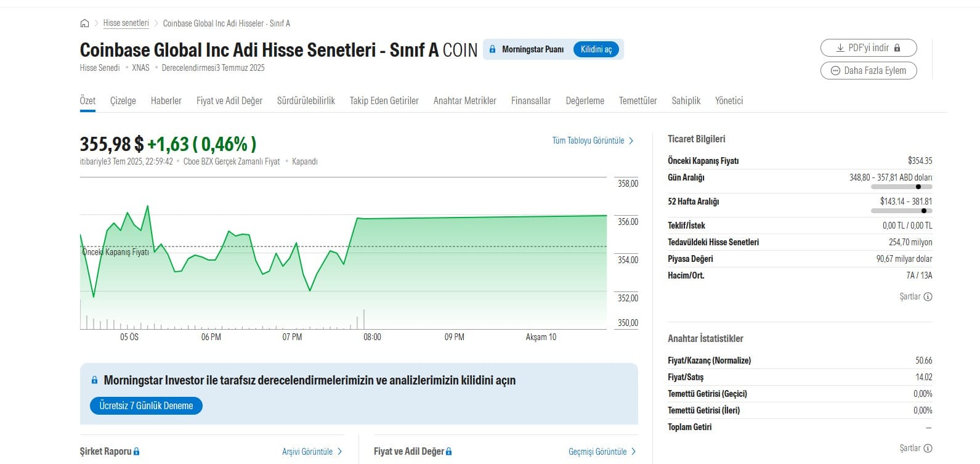Switch to the Fiyat ve Adil Değer tab
The image size is (980, 464).
click(229, 100)
